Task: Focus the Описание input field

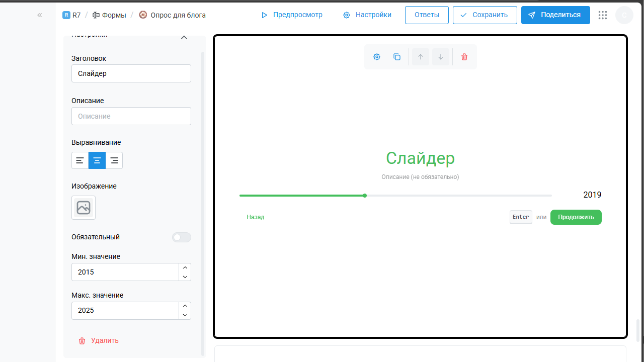Action: point(131,116)
